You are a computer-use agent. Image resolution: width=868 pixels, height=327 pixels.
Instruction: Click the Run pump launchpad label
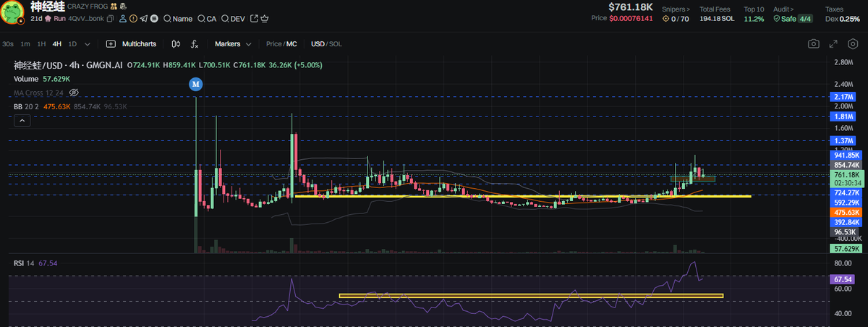tap(54, 19)
